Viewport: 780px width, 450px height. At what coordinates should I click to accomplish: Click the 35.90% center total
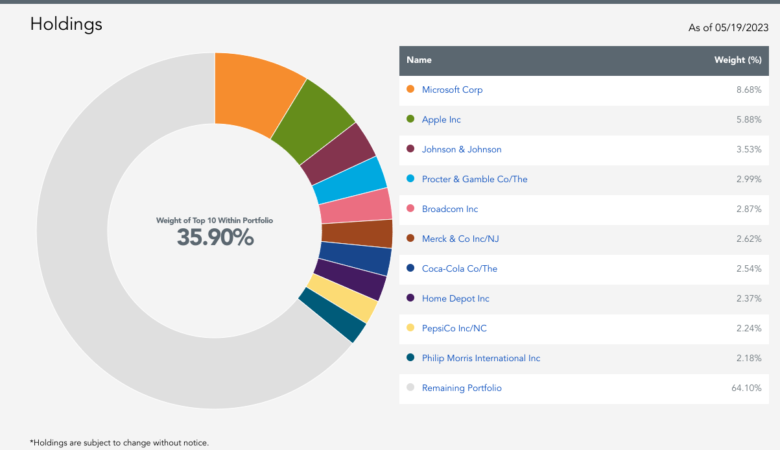pos(215,237)
